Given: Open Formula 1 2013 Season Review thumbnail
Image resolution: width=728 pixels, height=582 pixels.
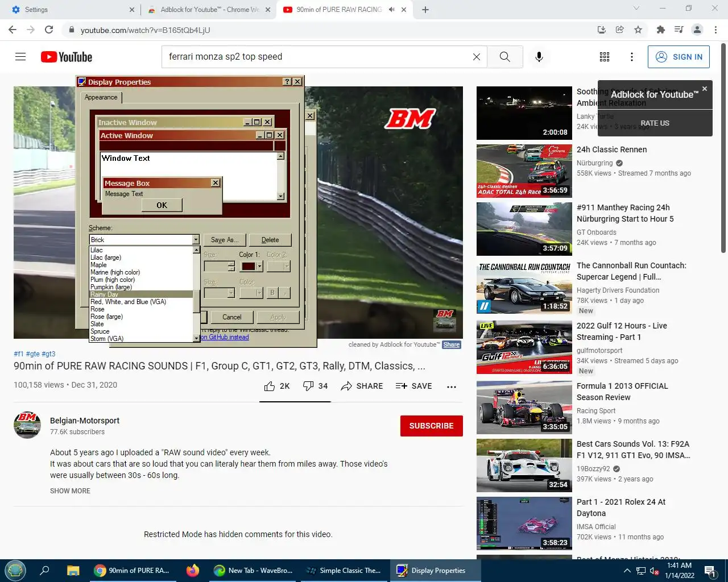Looking at the screenshot, I should (524, 408).
